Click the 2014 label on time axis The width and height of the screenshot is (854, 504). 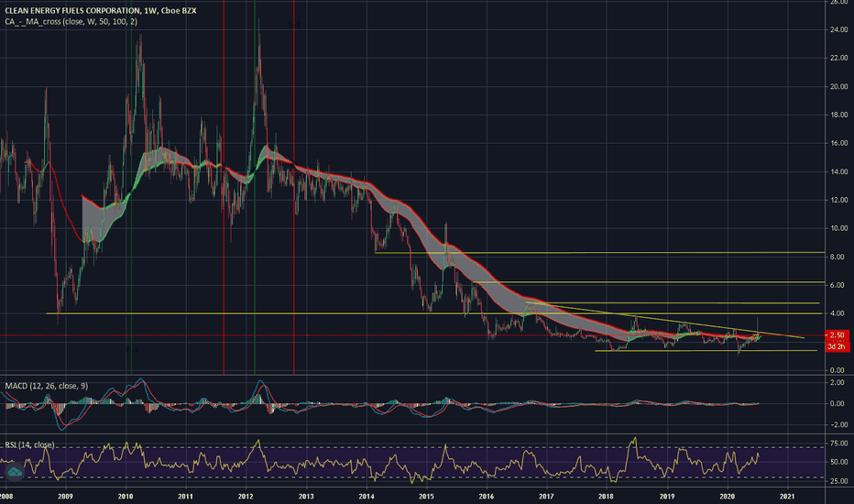(367, 497)
